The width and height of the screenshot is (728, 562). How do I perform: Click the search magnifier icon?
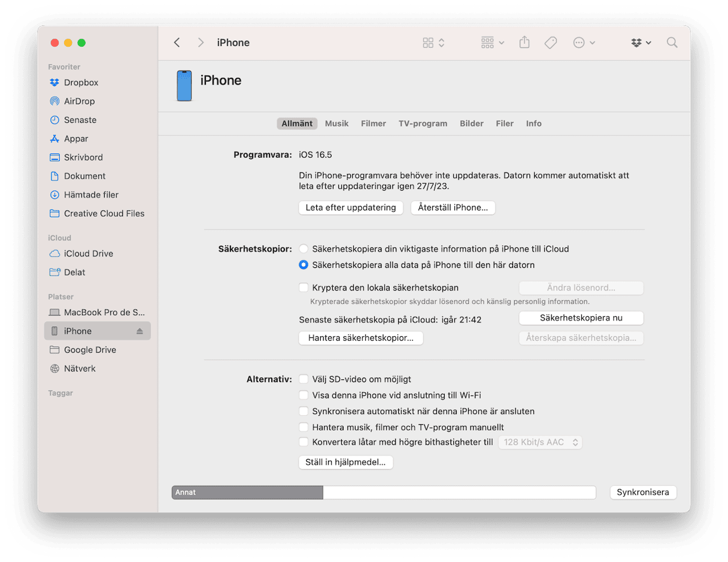point(672,43)
